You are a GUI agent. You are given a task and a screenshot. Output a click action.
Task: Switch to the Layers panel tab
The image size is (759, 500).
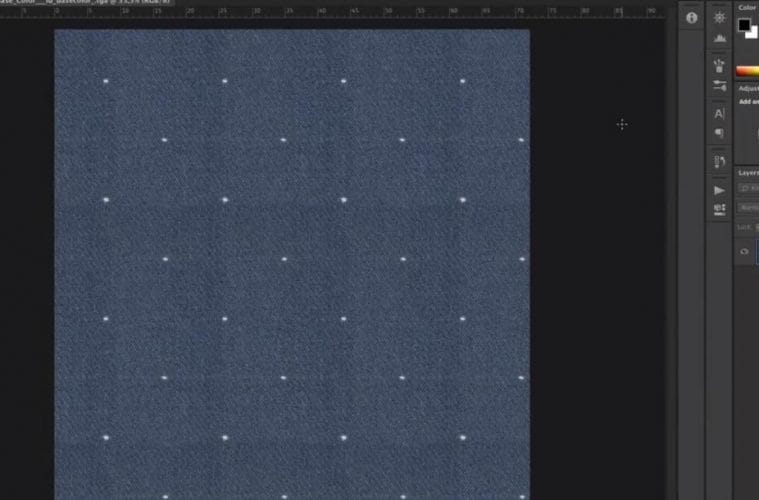748,173
